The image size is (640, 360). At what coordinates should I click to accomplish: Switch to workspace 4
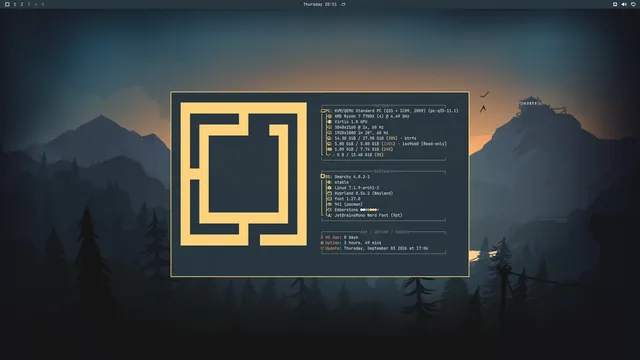point(36,4)
